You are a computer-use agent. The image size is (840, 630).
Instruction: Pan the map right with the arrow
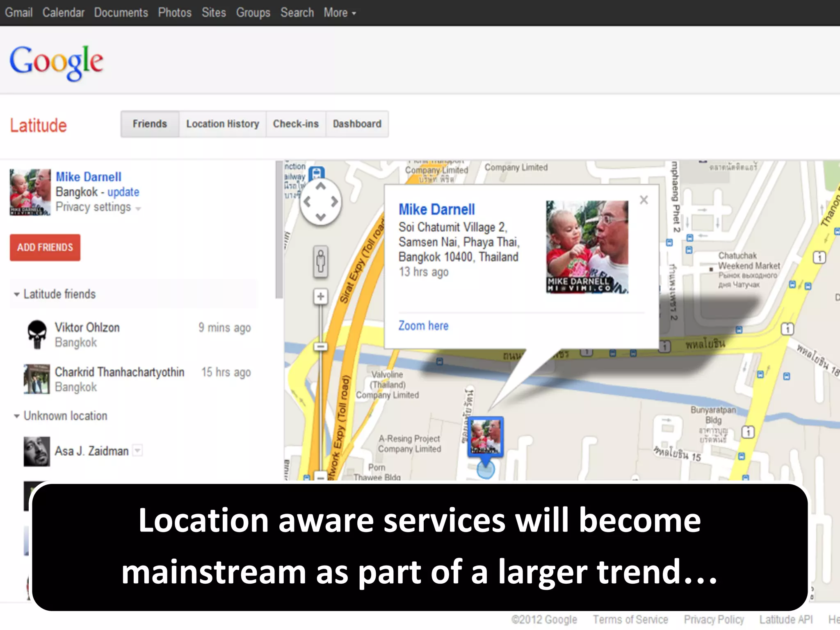pyautogui.click(x=335, y=201)
